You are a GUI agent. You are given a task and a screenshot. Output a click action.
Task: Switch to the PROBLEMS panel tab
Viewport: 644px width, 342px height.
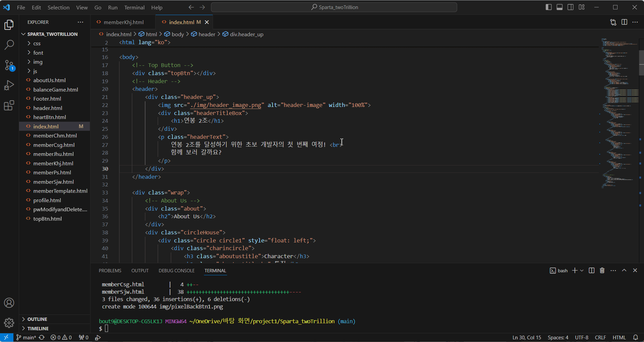110,271
